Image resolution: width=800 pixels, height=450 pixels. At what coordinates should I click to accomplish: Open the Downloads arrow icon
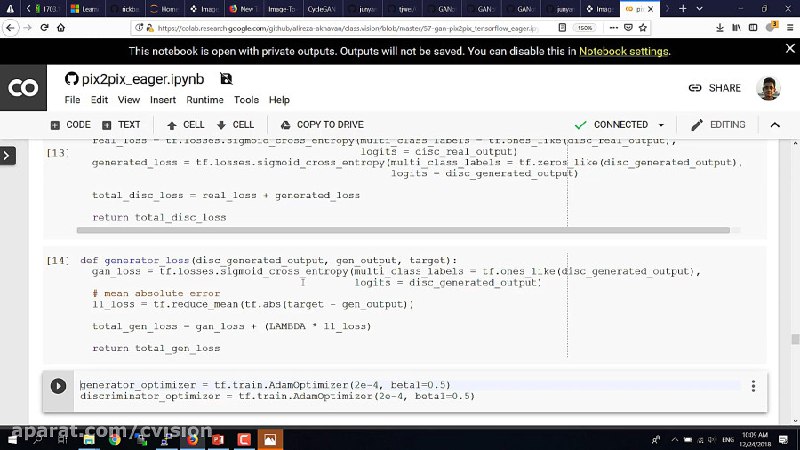(719, 28)
